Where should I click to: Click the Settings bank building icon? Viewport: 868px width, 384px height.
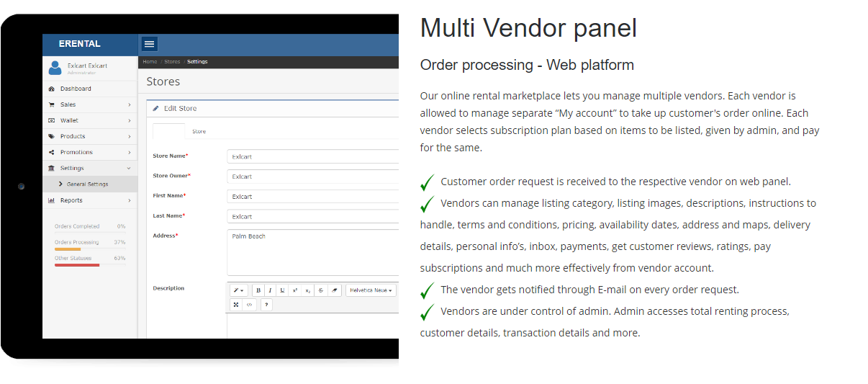coord(51,168)
